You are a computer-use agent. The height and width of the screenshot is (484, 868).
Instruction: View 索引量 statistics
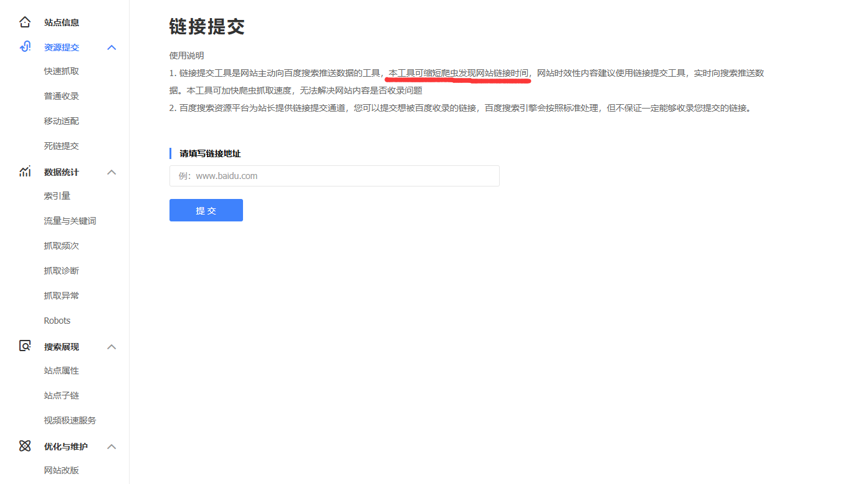57,196
